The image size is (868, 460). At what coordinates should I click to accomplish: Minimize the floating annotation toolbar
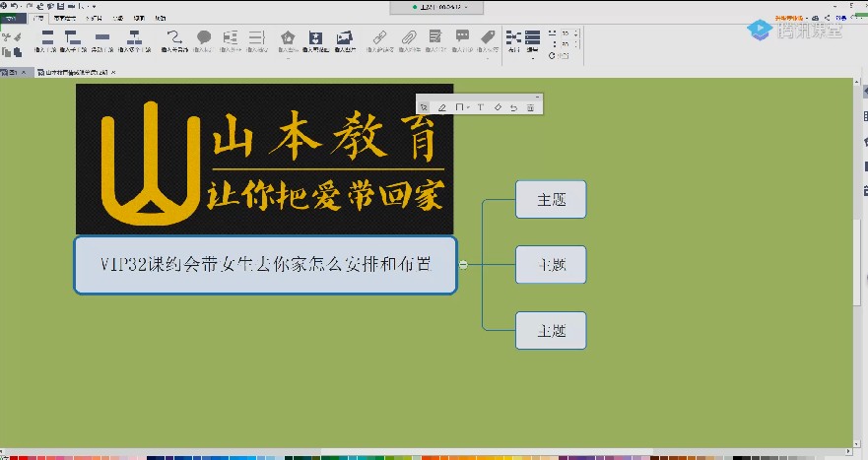point(537,97)
